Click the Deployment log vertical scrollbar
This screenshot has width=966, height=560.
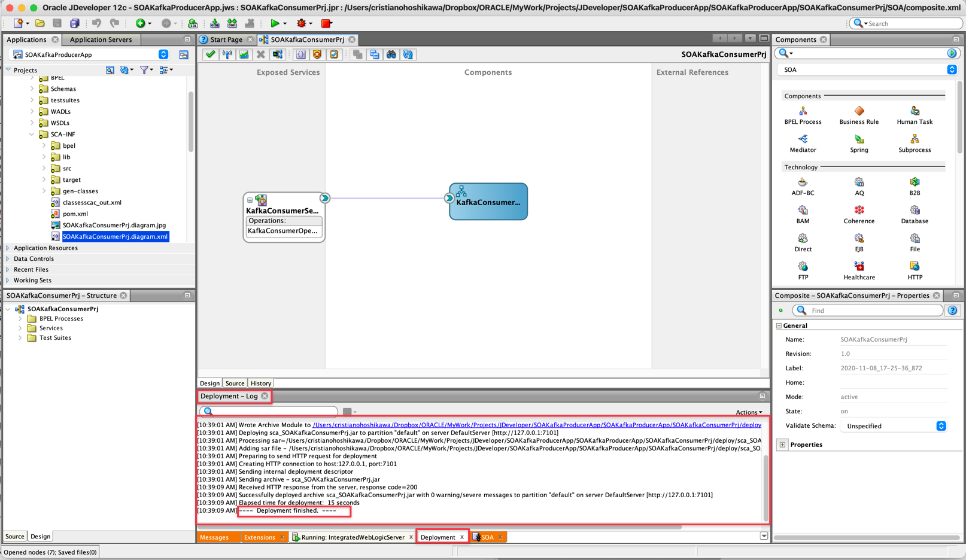[x=765, y=487]
